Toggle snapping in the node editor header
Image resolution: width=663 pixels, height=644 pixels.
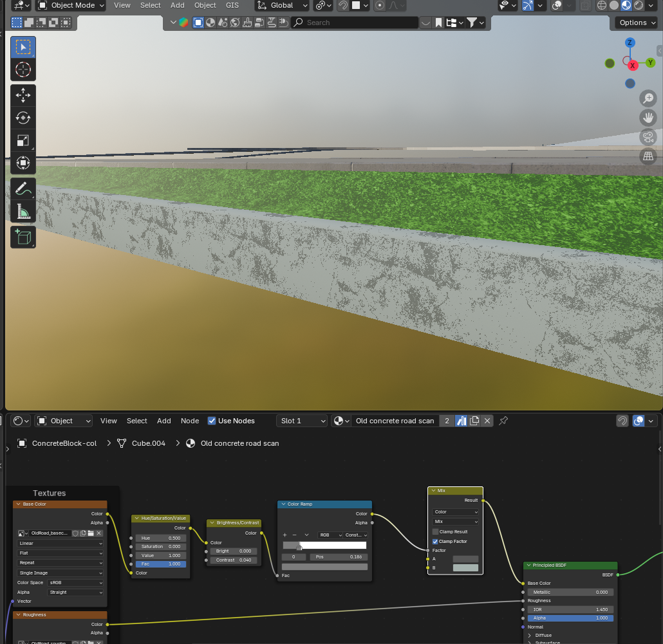point(622,421)
